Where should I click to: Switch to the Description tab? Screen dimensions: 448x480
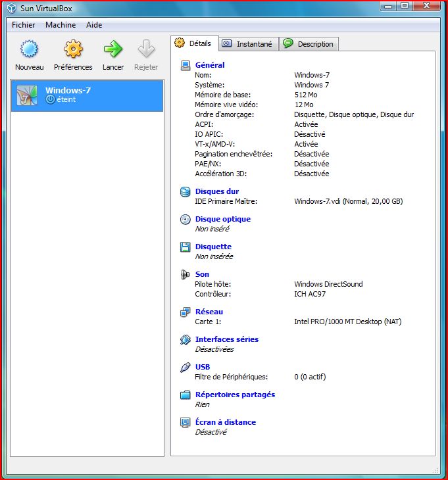309,44
